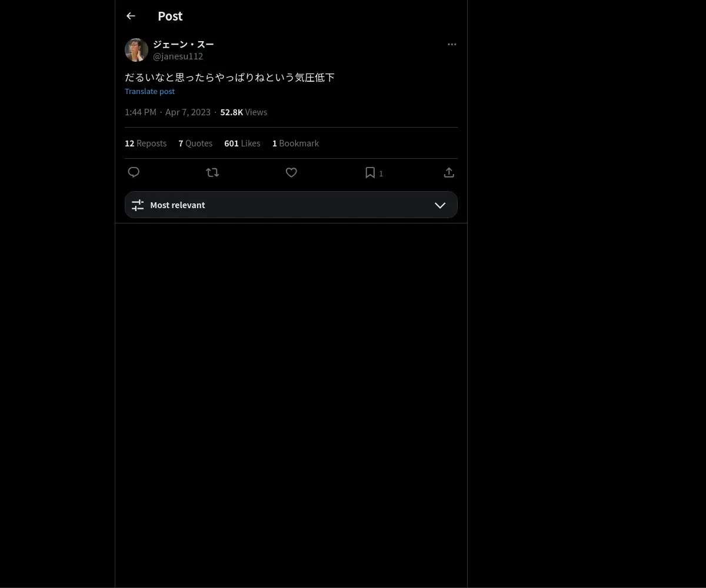This screenshot has width=706, height=588.
Task: Open the profile avatar of ジェーン・スー
Action: [136, 50]
